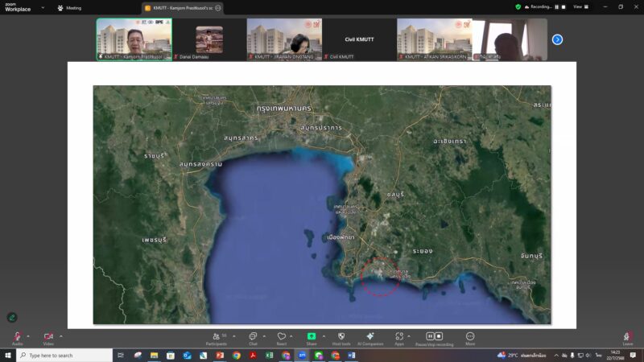The image size is (644, 362).
Task: Expand the Audio options arrow
Action: coord(28,335)
